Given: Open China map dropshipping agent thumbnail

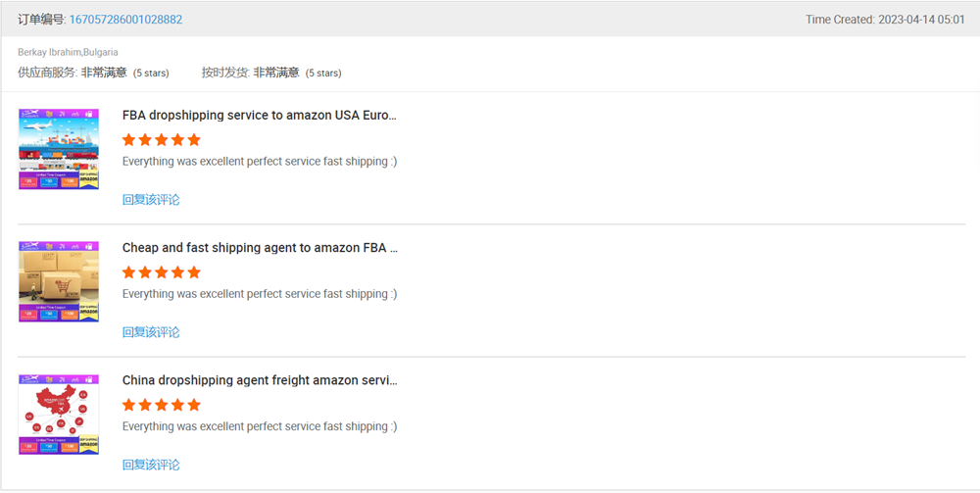Looking at the screenshot, I should (x=59, y=415).
